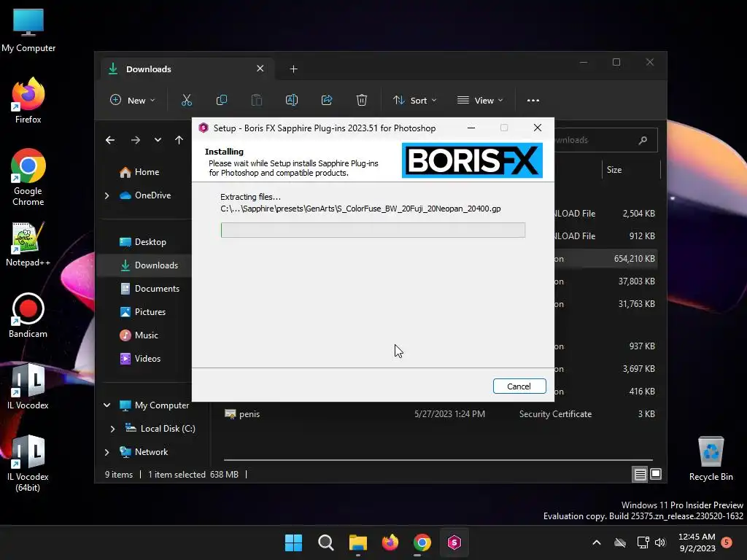This screenshot has width=747, height=560.
Task: Open Documents in the navigation pane
Action: pyautogui.click(x=150, y=289)
